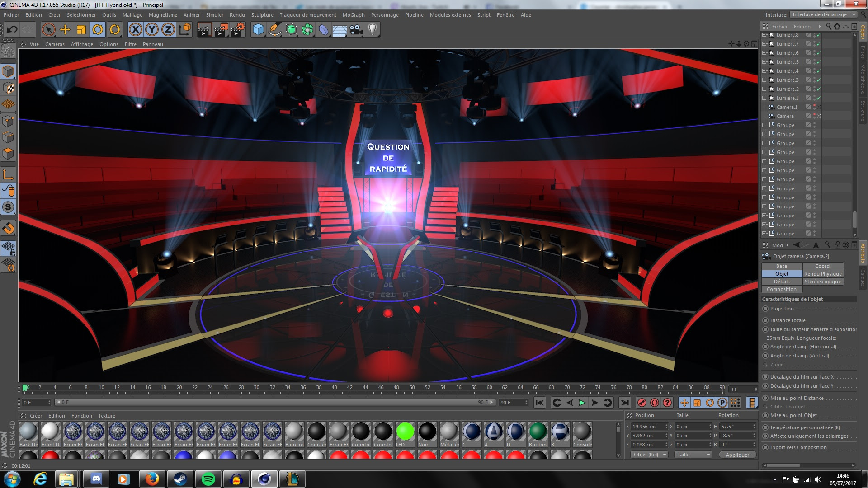Click the Appliquer button
Image resolution: width=868 pixels, height=488 pixels.
pyautogui.click(x=737, y=455)
